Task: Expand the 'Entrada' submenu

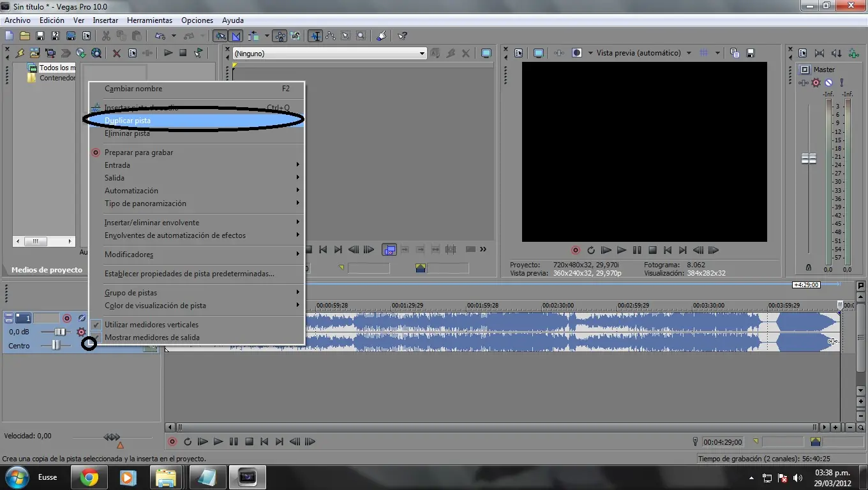Action: click(x=196, y=165)
